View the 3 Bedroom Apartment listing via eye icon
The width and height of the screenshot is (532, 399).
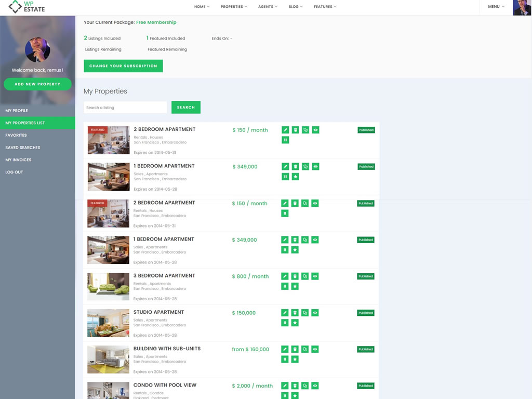pos(315,276)
